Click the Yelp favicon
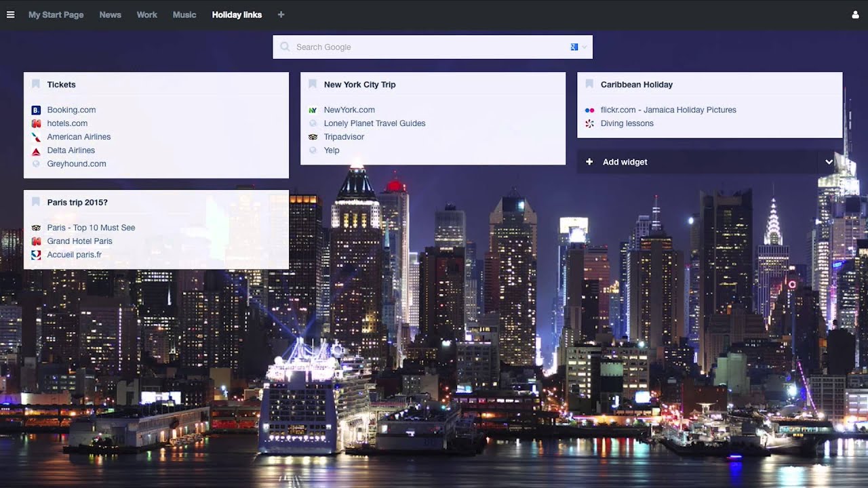This screenshot has width=868, height=488. click(313, 150)
